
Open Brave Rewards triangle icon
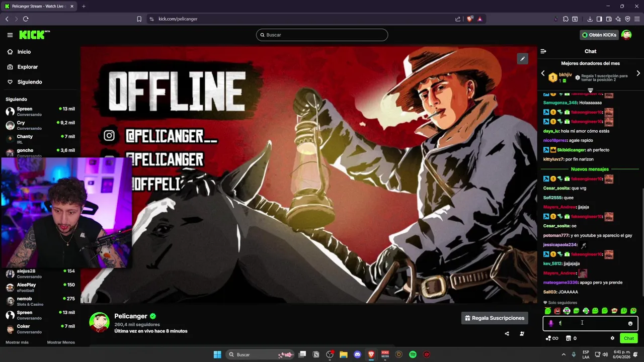(479, 19)
